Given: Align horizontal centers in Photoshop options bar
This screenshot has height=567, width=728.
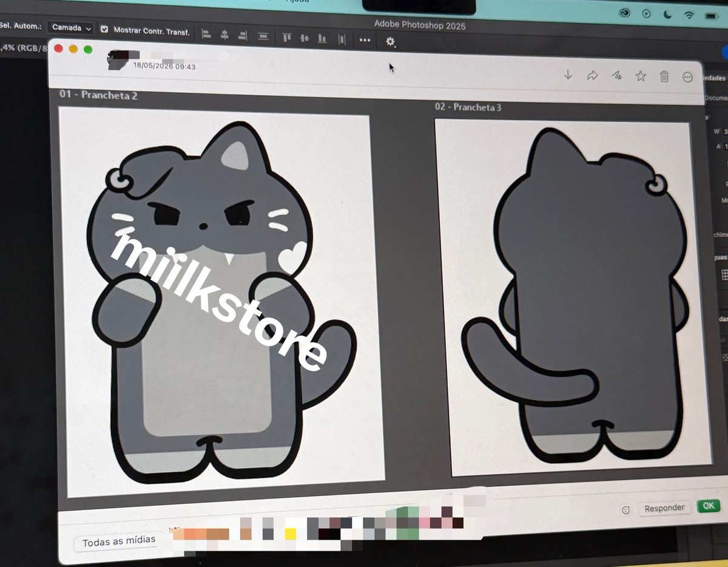Looking at the screenshot, I should (224, 35).
